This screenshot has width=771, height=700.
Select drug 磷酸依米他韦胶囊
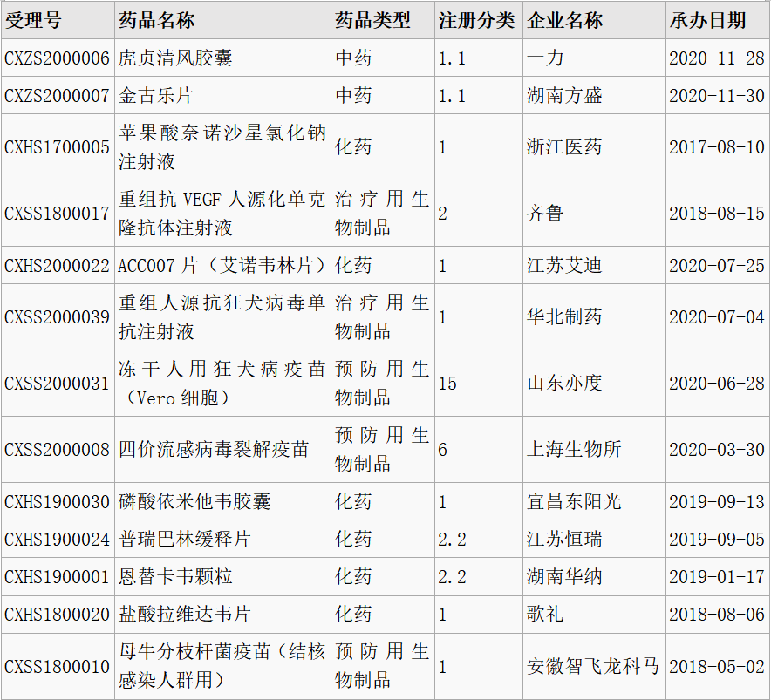tap(194, 502)
